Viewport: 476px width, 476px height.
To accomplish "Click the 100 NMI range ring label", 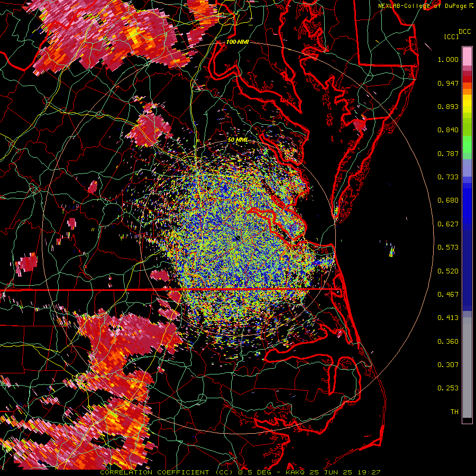I will (237, 42).
